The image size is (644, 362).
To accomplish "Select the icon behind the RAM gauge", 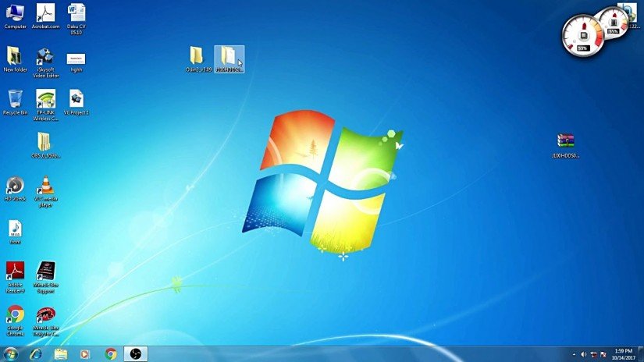I will click(x=632, y=16).
